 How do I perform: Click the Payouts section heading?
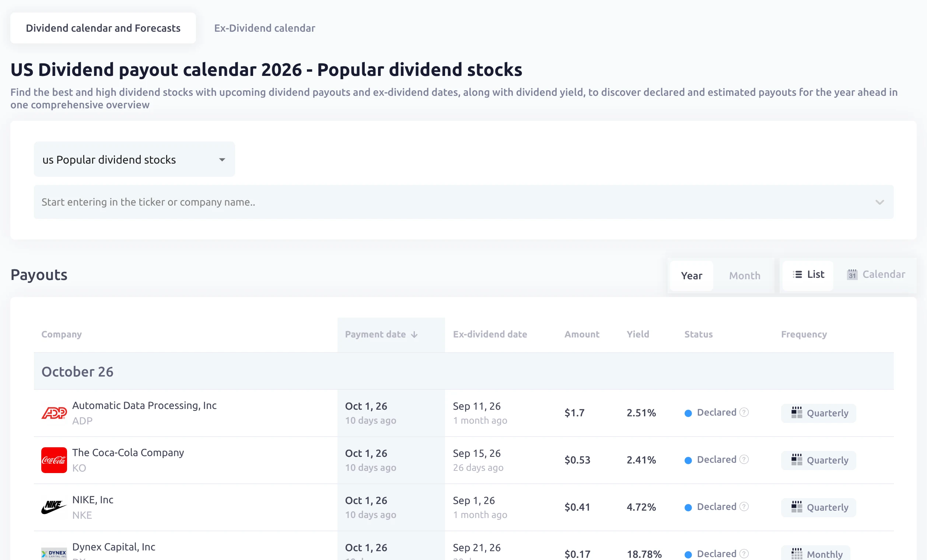[39, 274]
